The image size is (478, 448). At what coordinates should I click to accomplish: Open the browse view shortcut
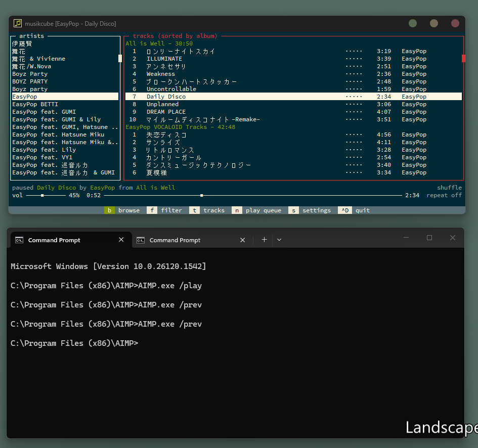[x=122, y=210]
